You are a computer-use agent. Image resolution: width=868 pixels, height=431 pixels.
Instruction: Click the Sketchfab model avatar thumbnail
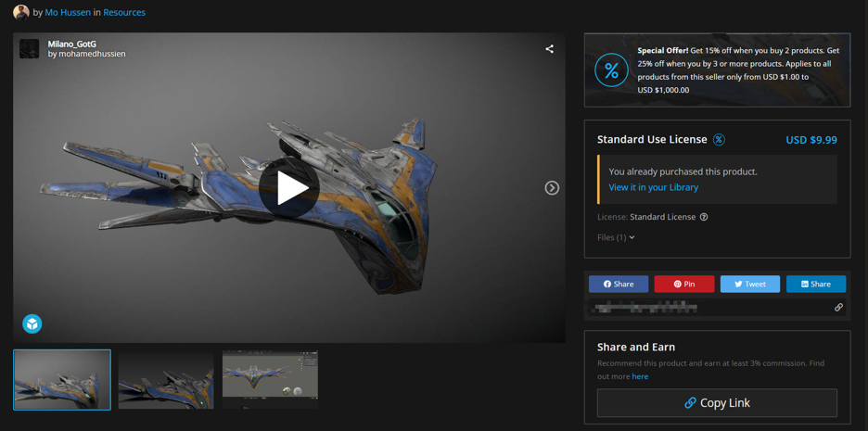pos(30,49)
